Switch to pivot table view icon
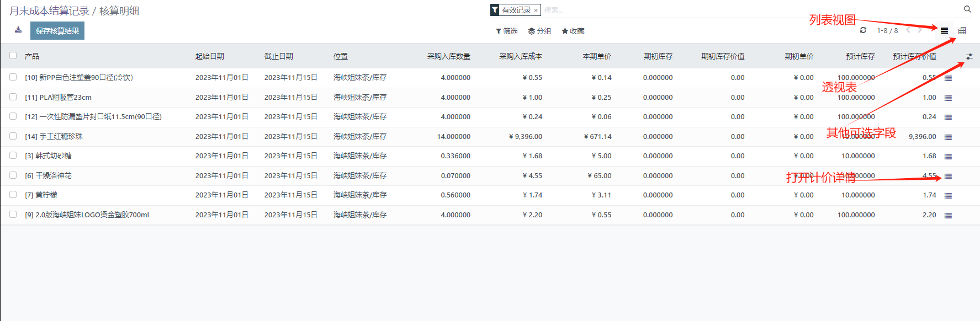 pos(962,31)
